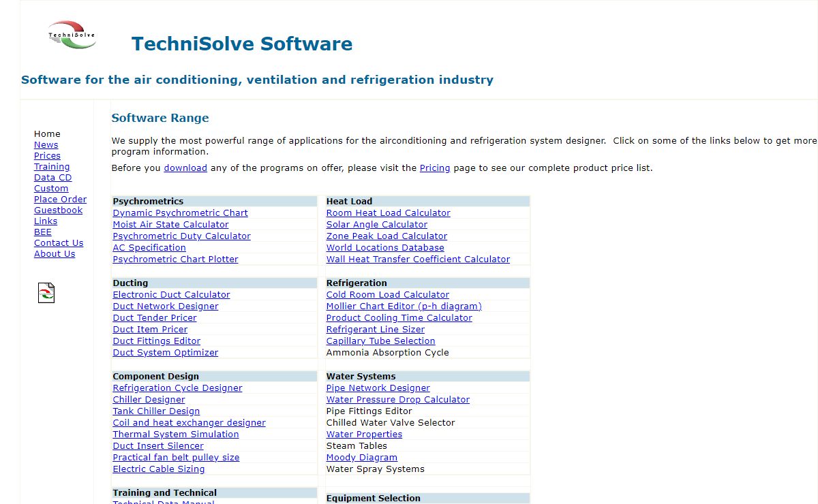Image resolution: width=818 pixels, height=504 pixels.
Task: Open Psychrometric Chart Plotter link
Action: (x=176, y=259)
